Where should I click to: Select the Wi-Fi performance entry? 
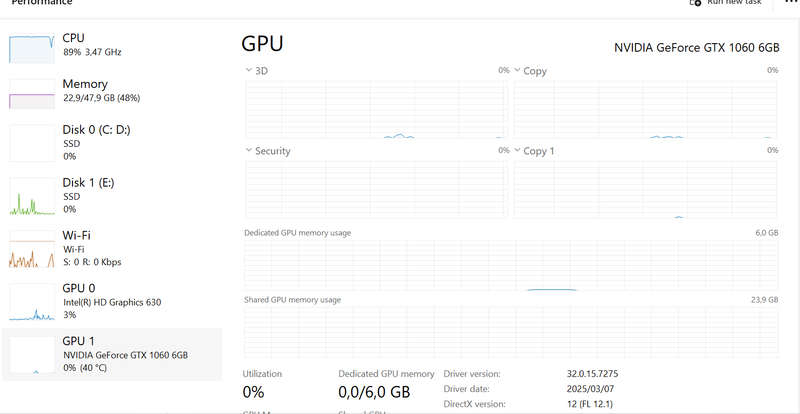click(x=112, y=249)
